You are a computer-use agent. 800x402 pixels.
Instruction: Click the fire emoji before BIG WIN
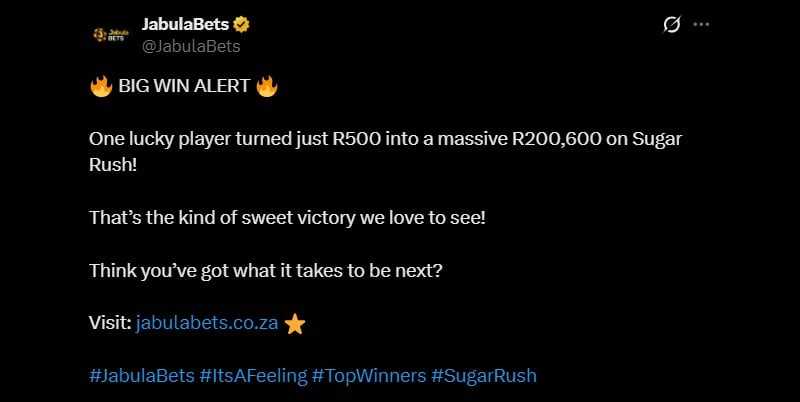click(100, 86)
